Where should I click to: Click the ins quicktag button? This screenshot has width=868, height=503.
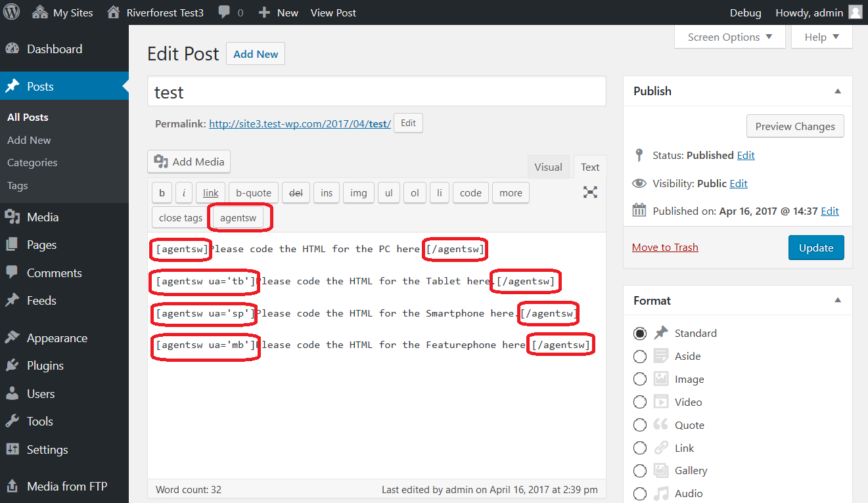pos(327,193)
